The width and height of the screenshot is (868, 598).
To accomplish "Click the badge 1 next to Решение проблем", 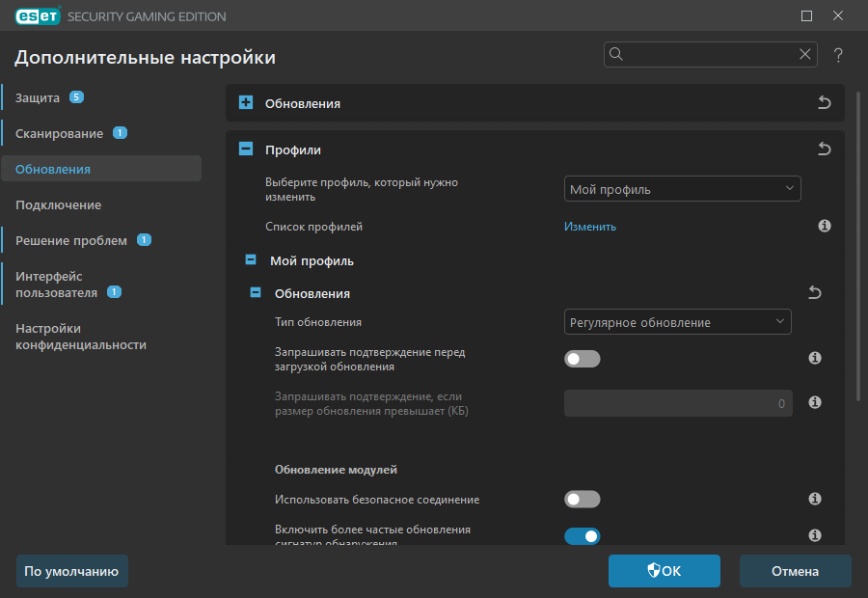I will [144, 240].
